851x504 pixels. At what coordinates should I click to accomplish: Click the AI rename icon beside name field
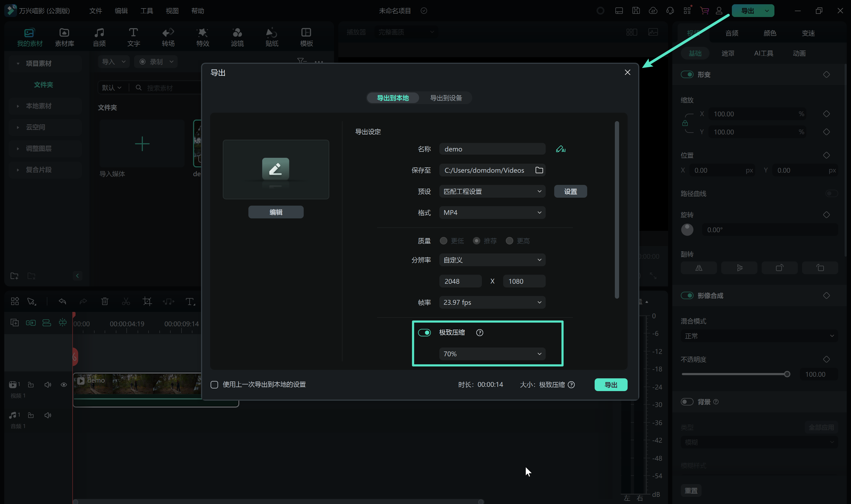click(560, 149)
